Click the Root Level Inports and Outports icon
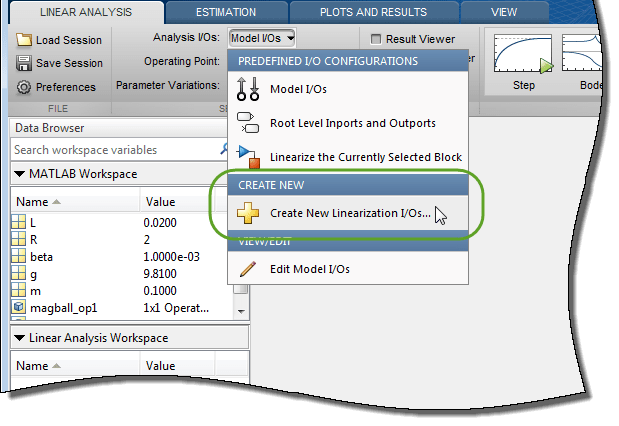The image size is (619, 426). (248, 123)
